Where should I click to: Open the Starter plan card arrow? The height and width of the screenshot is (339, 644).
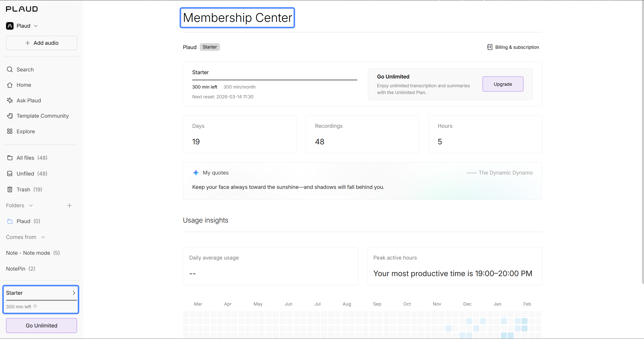coord(74,293)
